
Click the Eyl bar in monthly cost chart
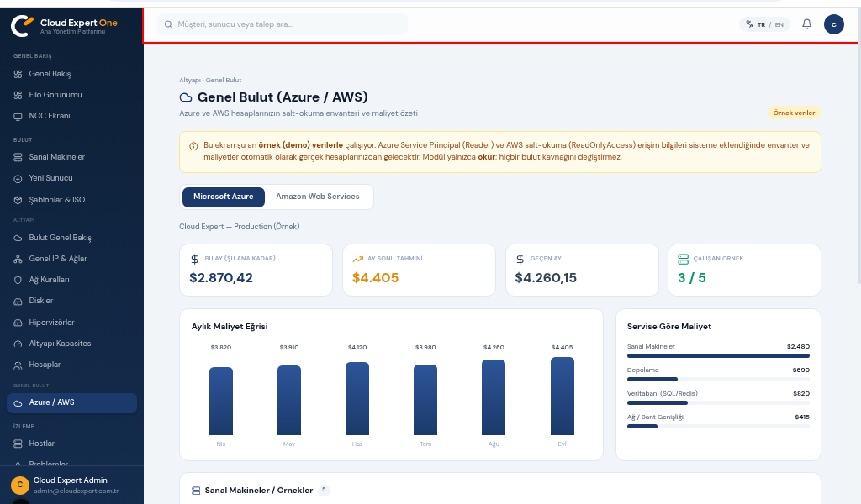click(x=563, y=396)
